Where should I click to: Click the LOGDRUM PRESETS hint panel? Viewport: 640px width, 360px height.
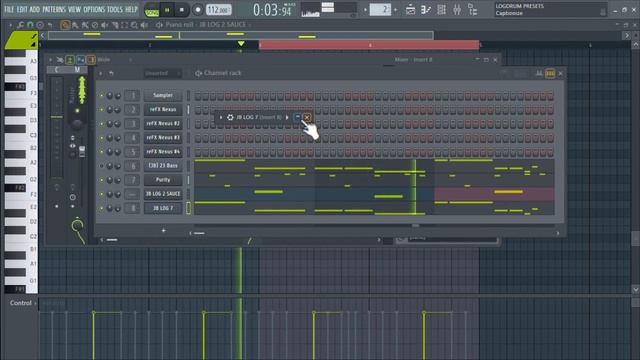tap(550, 10)
